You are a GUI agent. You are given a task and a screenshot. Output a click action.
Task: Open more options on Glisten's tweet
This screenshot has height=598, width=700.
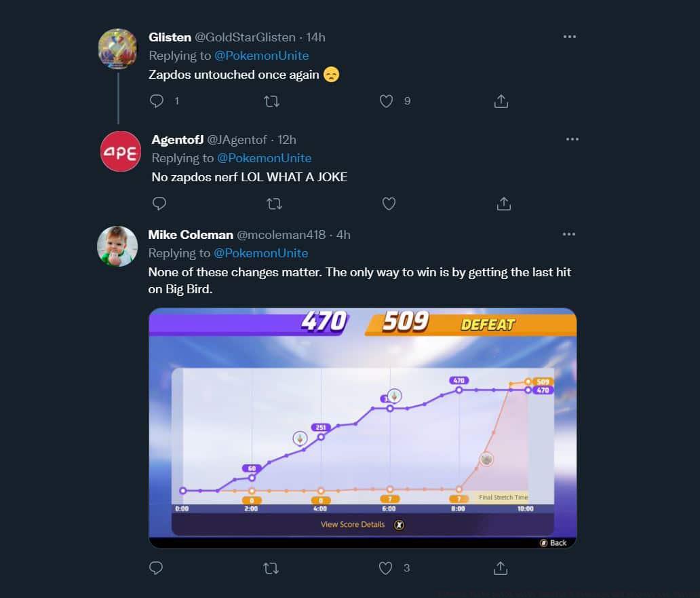tap(569, 37)
